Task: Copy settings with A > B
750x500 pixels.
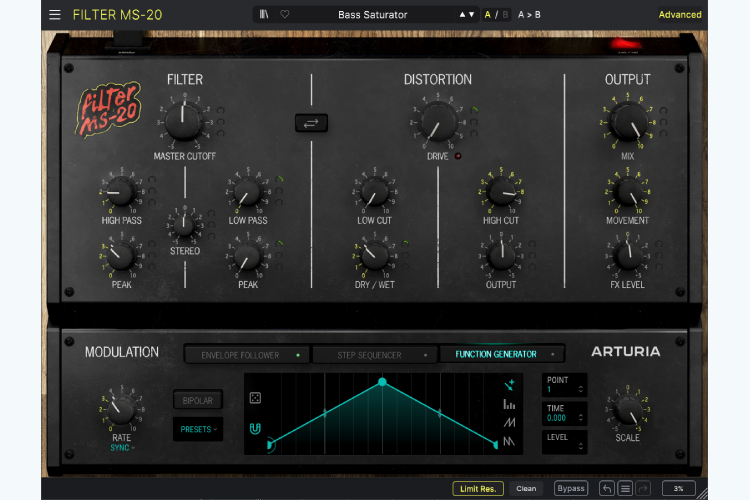Action: pos(529,14)
